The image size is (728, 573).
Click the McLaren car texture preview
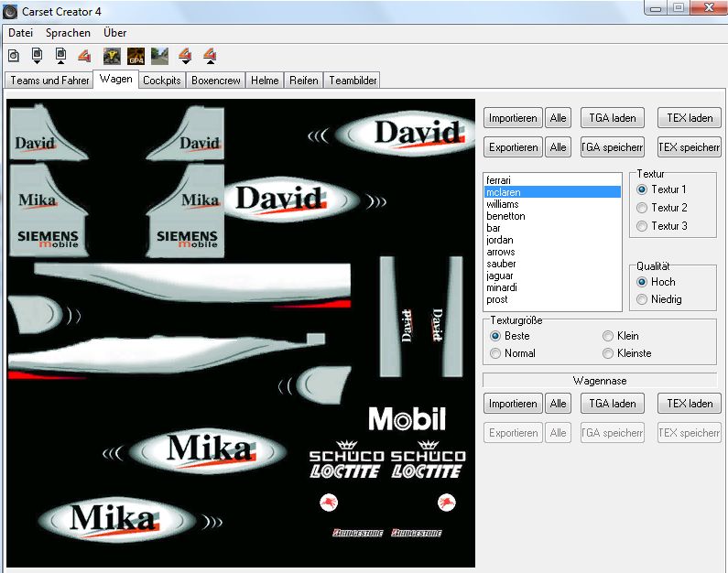point(241,333)
